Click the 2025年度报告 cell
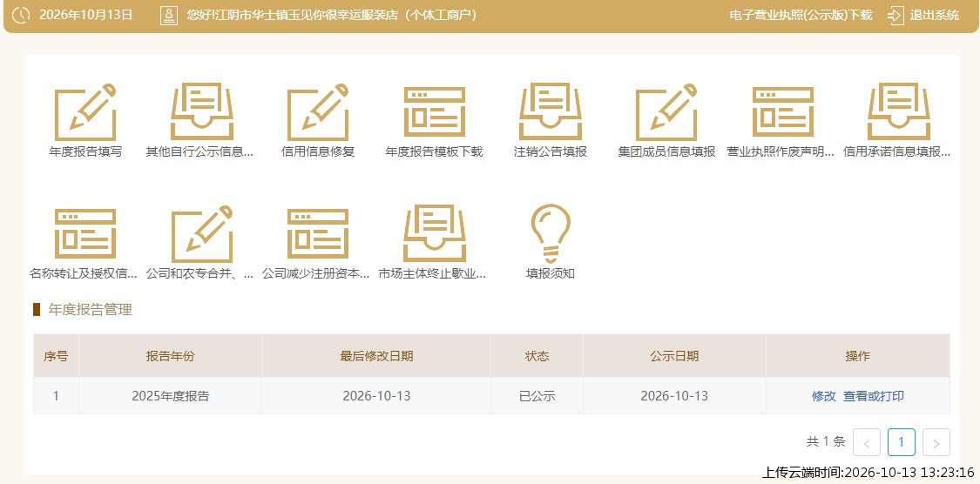Image resolution: width=980 pixels, height=484 pixels. 170,396
